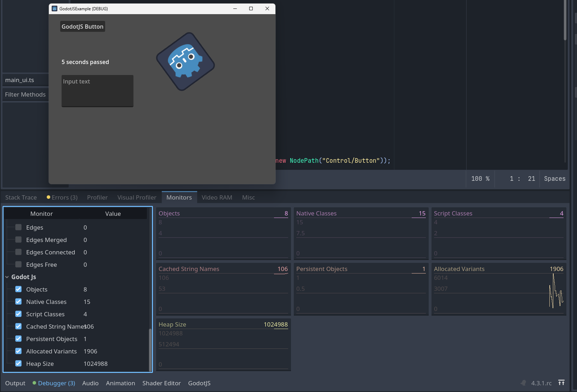This screenshot has width=577, height=392.
Task: Click the GodotJS Button in the debug window
Action: pos(82,27)
